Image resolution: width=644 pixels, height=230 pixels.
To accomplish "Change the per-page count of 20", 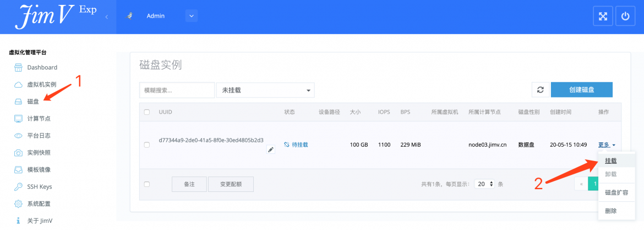I will 484,184.
